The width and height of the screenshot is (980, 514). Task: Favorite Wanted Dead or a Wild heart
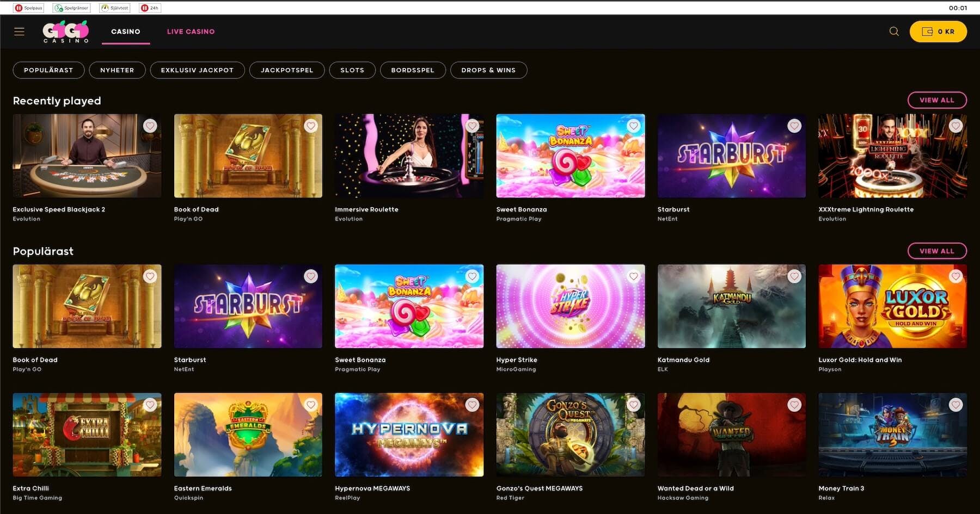pyautogui.click(x=794, y=405)
